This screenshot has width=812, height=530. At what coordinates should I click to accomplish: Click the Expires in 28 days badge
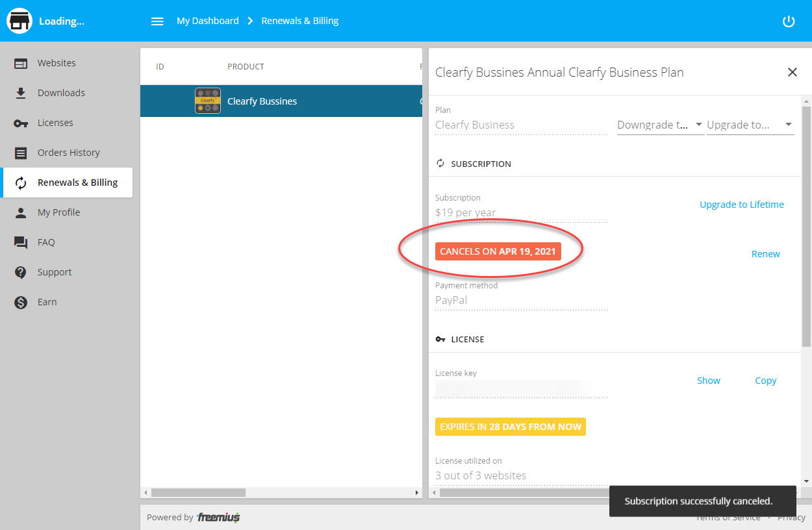[511, 427]
